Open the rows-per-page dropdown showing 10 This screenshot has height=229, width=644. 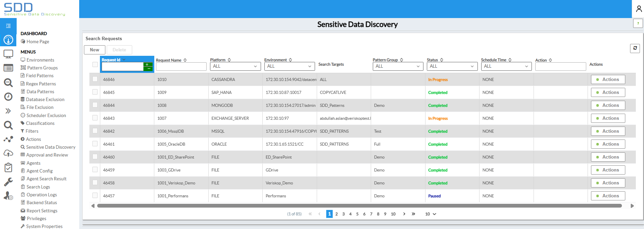(431, 214)
